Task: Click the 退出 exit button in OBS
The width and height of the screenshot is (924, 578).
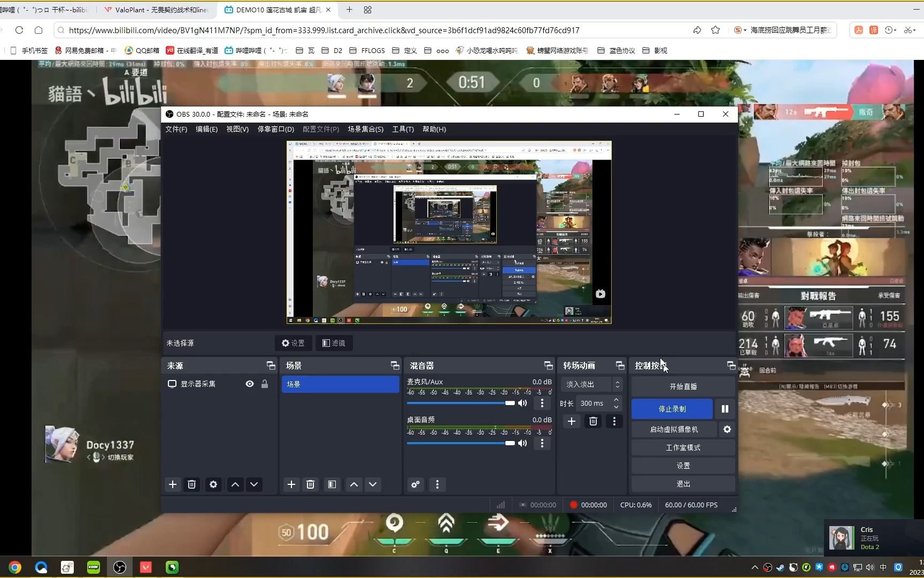Action: pyautogui.click(x=683, y=484)
